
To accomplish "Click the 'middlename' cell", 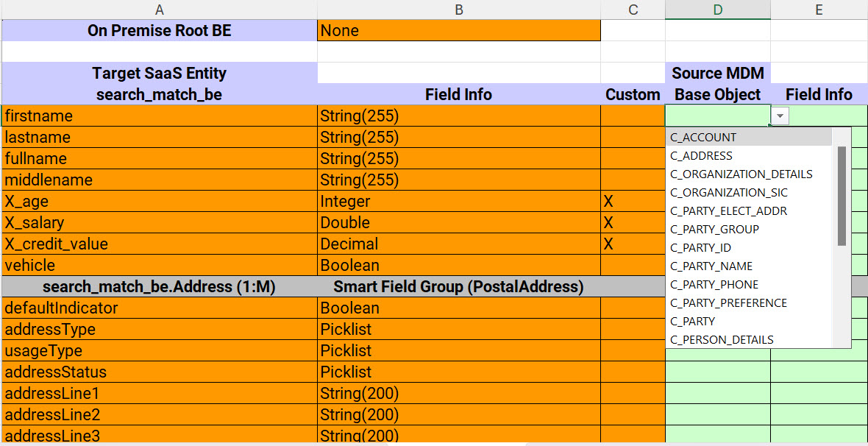I will (x=160, y=180).
